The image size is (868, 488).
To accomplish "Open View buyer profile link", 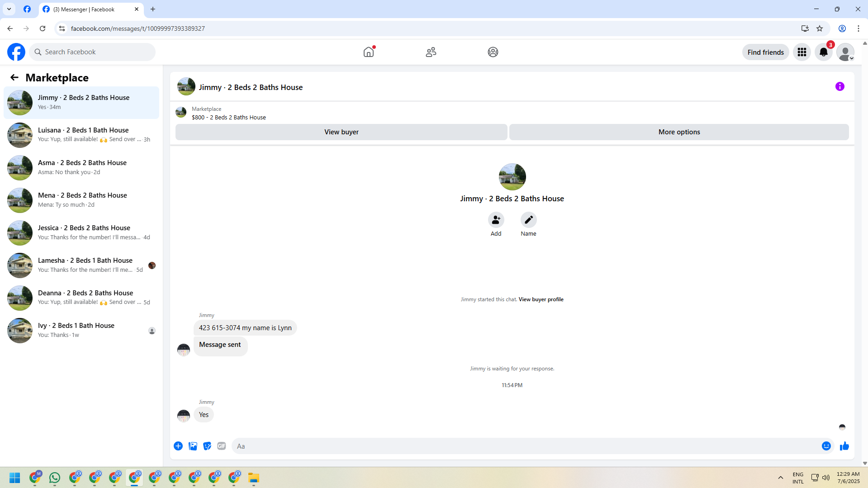I will pyautogui.click(x=541, y=299).
